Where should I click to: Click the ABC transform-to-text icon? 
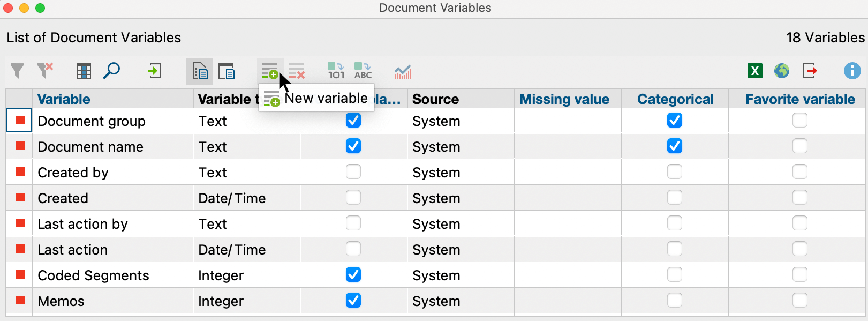coord(363,71)
